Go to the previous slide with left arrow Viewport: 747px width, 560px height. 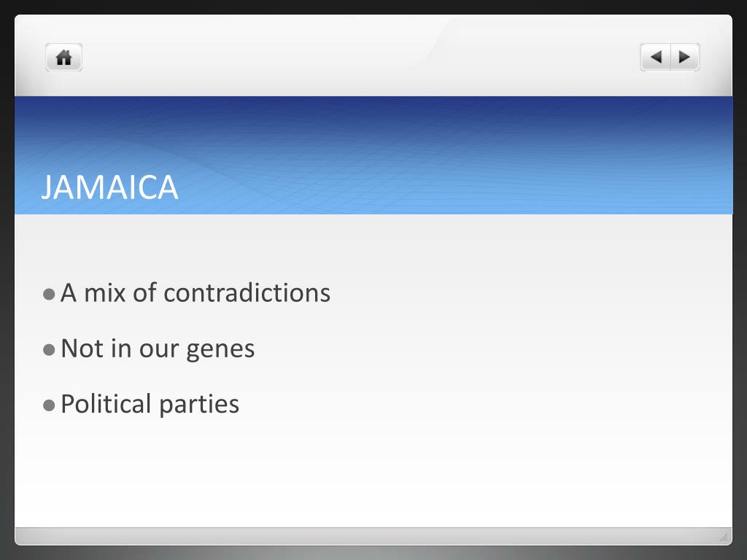(x=656, y=58)
